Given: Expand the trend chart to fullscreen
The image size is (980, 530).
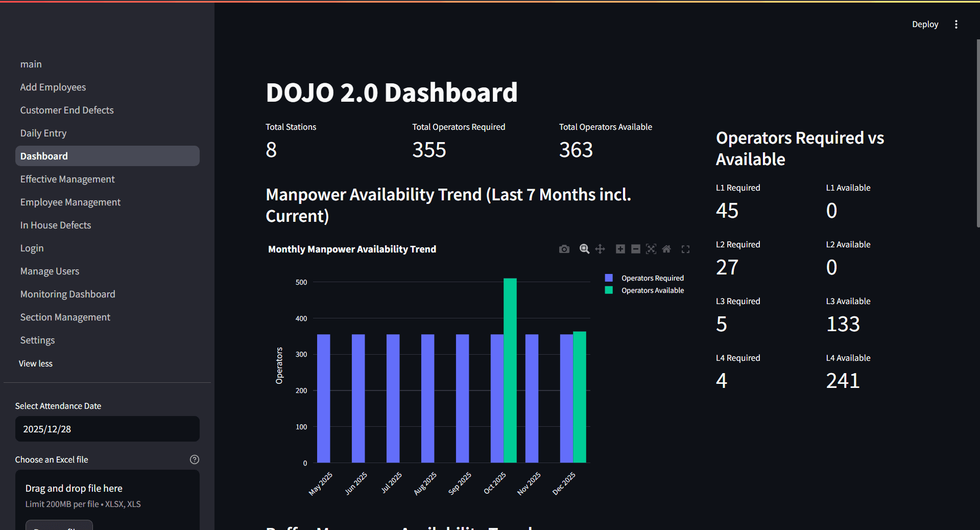Looking at the screenshot, I should click(685, 249).
